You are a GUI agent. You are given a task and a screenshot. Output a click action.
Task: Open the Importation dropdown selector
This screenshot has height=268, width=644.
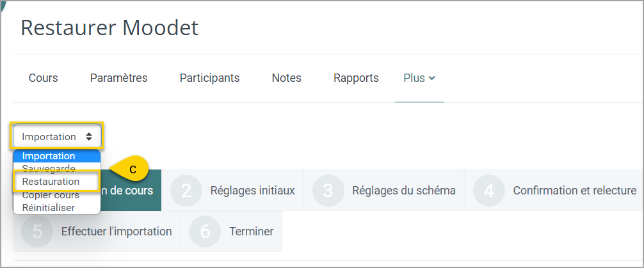click(57, 136)
